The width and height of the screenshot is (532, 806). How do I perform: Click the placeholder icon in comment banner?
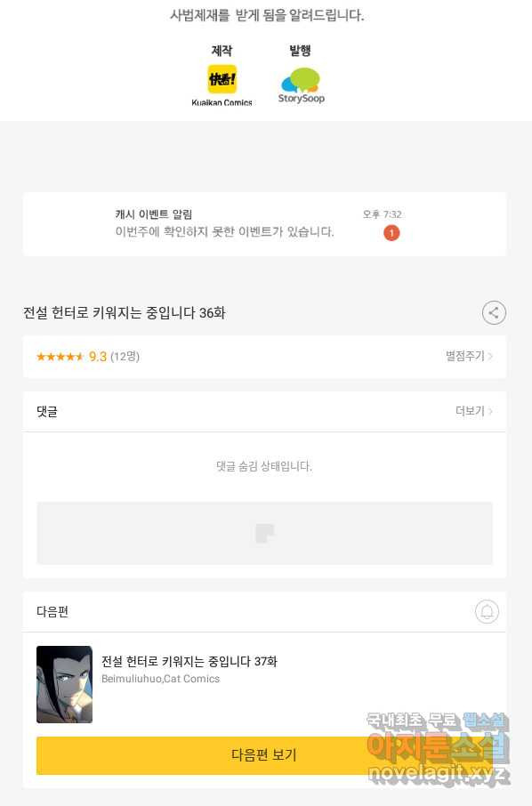pyautogui.click(x=265, y=533)
